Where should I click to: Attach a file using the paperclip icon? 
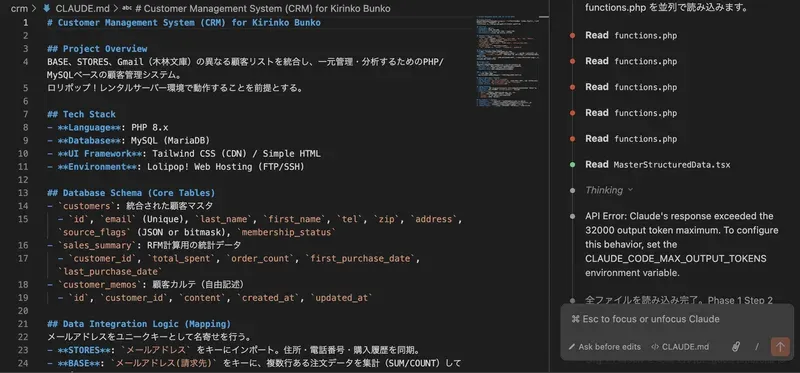(736, 347)
